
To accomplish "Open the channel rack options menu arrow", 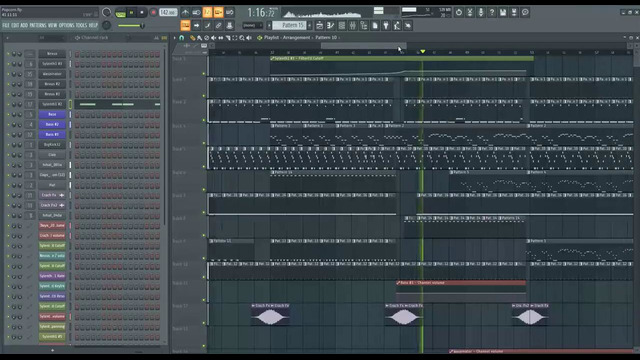I will click(7, 38).
